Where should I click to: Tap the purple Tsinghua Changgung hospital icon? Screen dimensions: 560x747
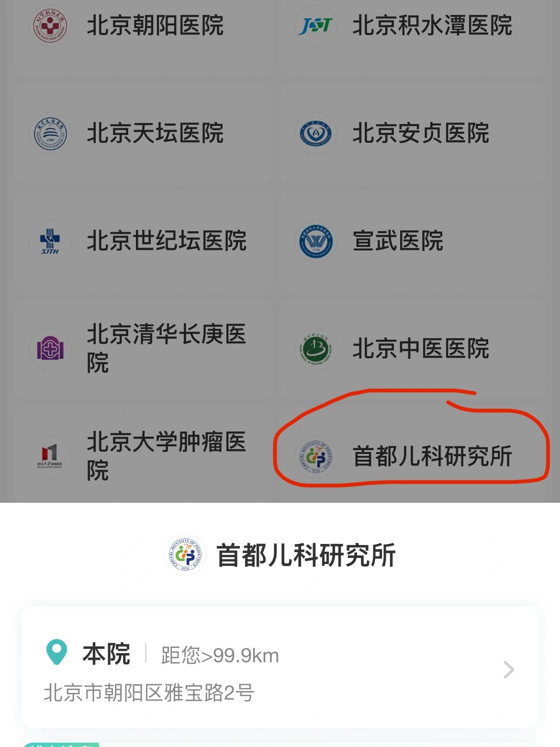[x=50, y=349]
